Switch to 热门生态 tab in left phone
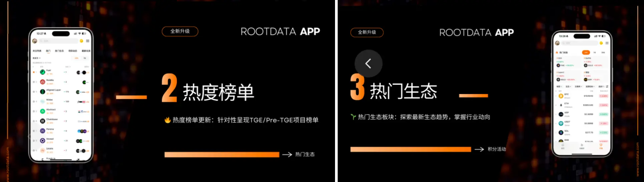Screen dimensions: 644x182 click(59, 51)
